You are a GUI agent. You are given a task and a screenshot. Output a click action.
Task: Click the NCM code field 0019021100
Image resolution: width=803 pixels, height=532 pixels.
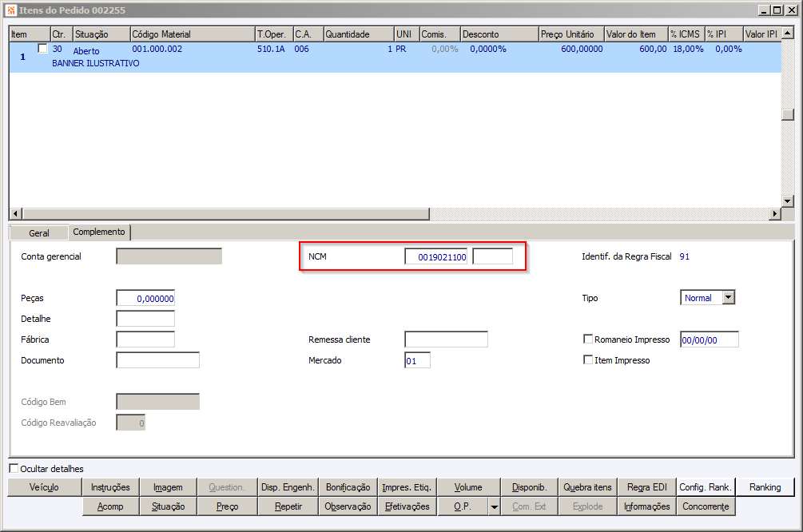435,256
